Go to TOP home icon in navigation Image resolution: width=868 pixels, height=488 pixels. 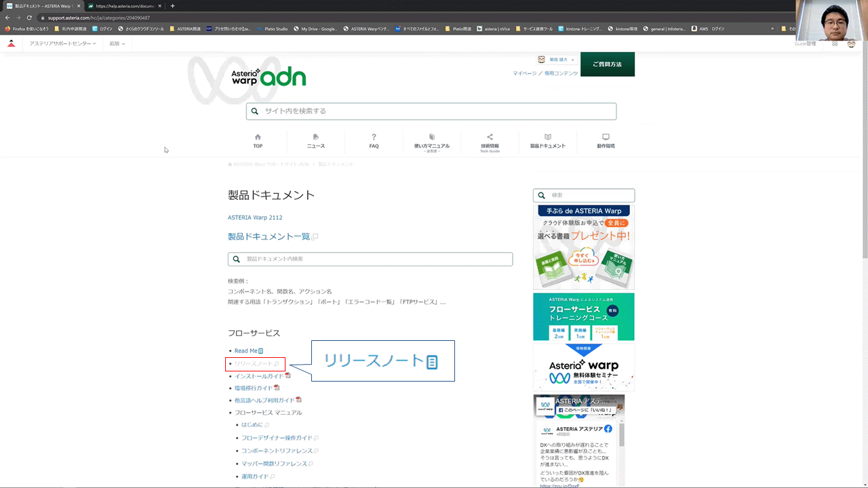[x=258, y=141]
